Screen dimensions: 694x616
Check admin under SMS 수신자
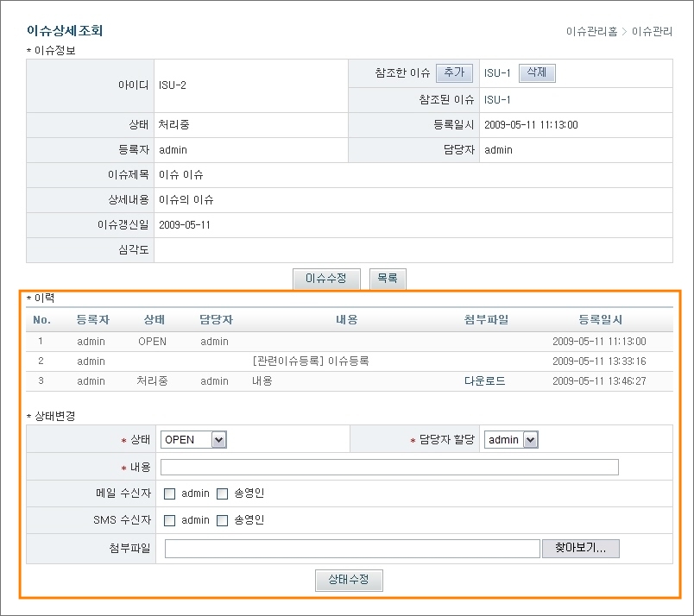point(169,521)
